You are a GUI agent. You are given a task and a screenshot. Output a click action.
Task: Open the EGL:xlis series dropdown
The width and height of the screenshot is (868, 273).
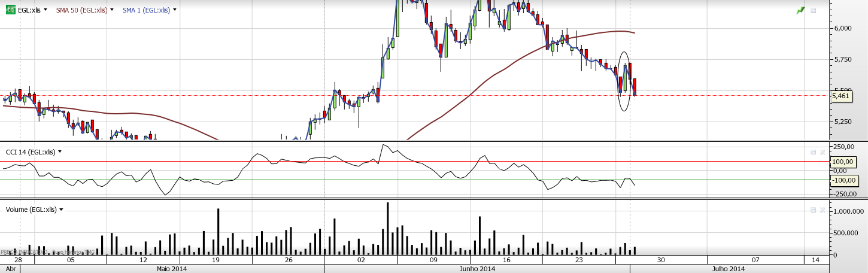(x=45, y=10)
